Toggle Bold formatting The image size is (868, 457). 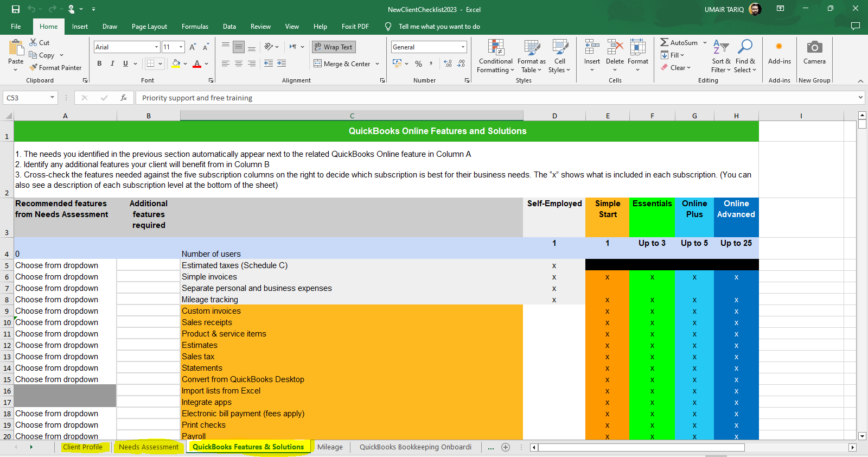click(x=99, y=64)
